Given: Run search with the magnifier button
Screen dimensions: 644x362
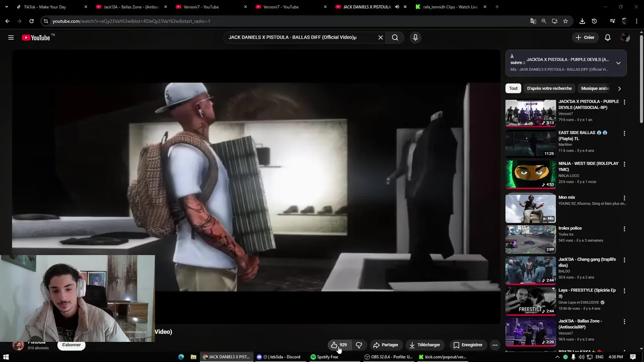Looking at the screenshot, I should [395, 37].
